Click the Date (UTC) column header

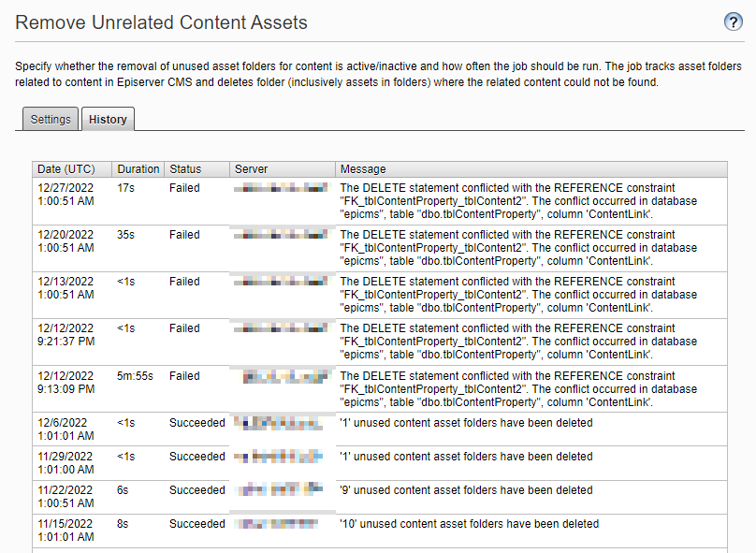(x=65, y=169)
